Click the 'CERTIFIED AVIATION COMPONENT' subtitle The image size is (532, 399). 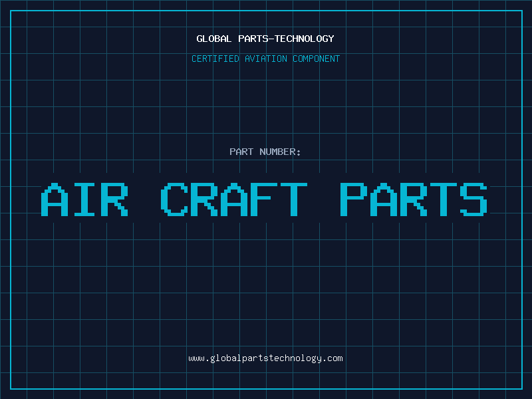coord(265,59)
